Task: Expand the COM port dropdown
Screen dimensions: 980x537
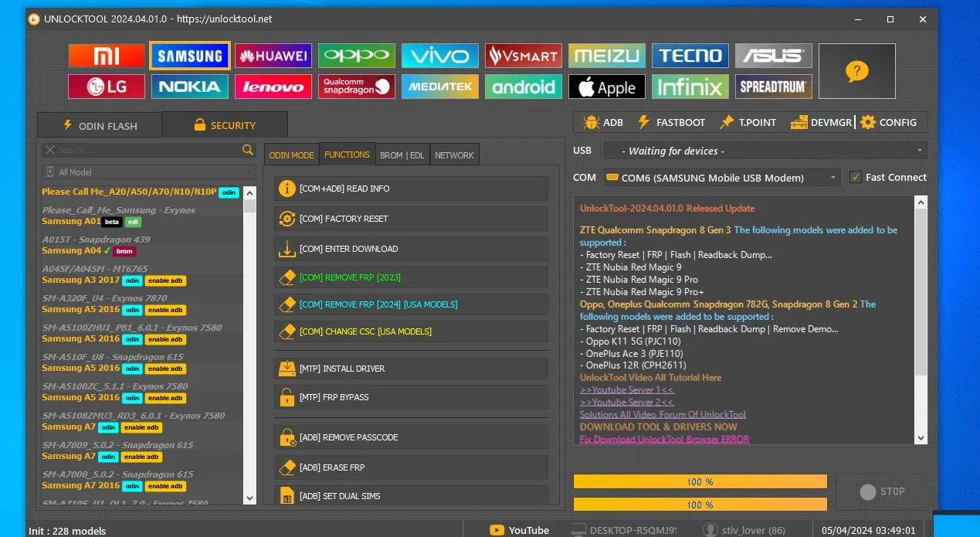Action: 722,178
